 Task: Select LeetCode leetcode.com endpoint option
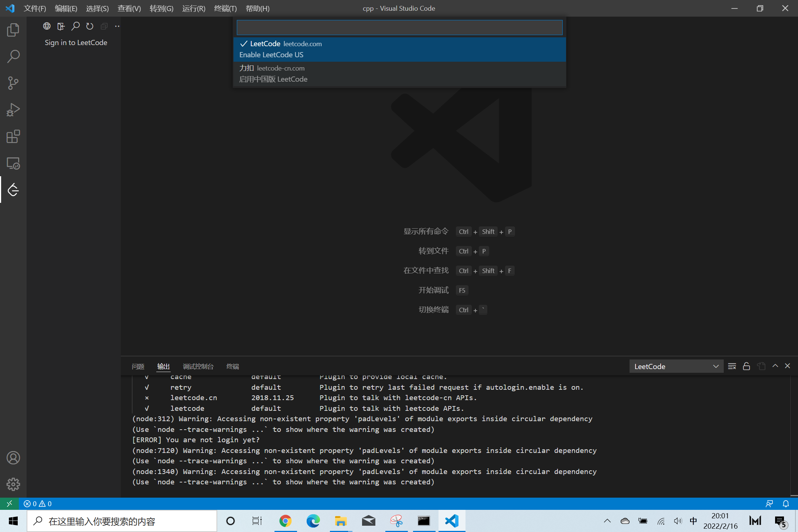point(399,49)
